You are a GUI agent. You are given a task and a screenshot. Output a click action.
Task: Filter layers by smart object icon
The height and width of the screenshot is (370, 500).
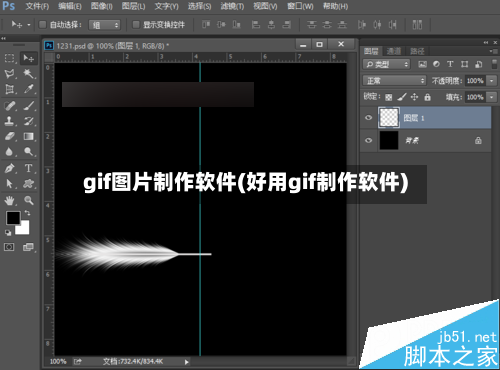479,64
